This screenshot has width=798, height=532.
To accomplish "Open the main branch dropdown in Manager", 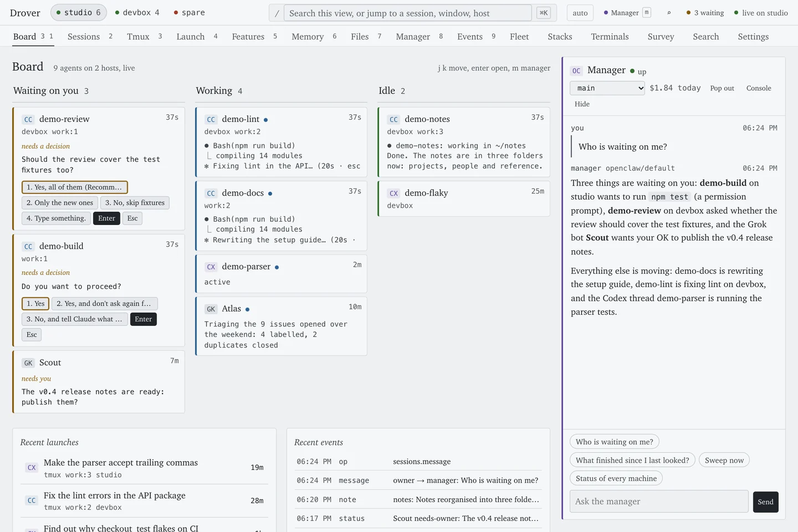I will [x=607, y=88].
